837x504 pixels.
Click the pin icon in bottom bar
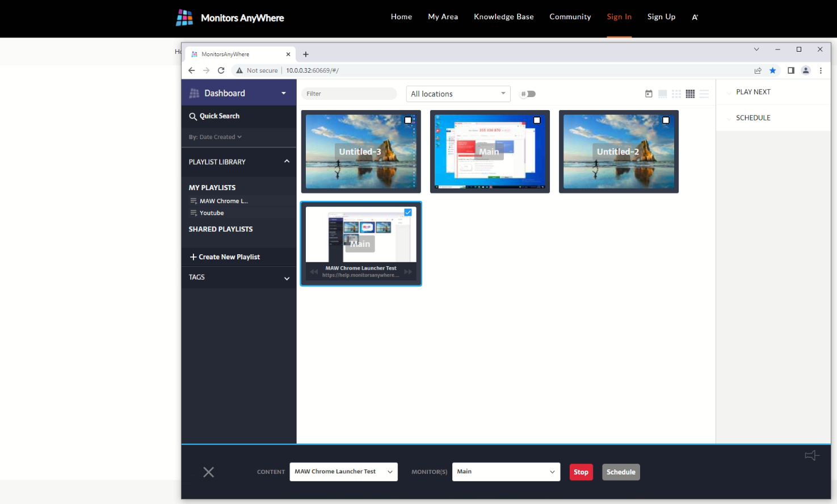coord(812,455)
